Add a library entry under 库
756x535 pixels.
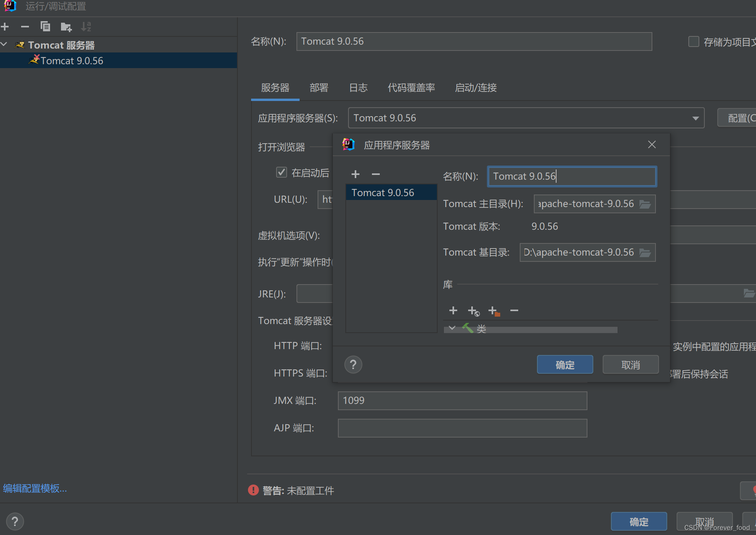point(453,310)
